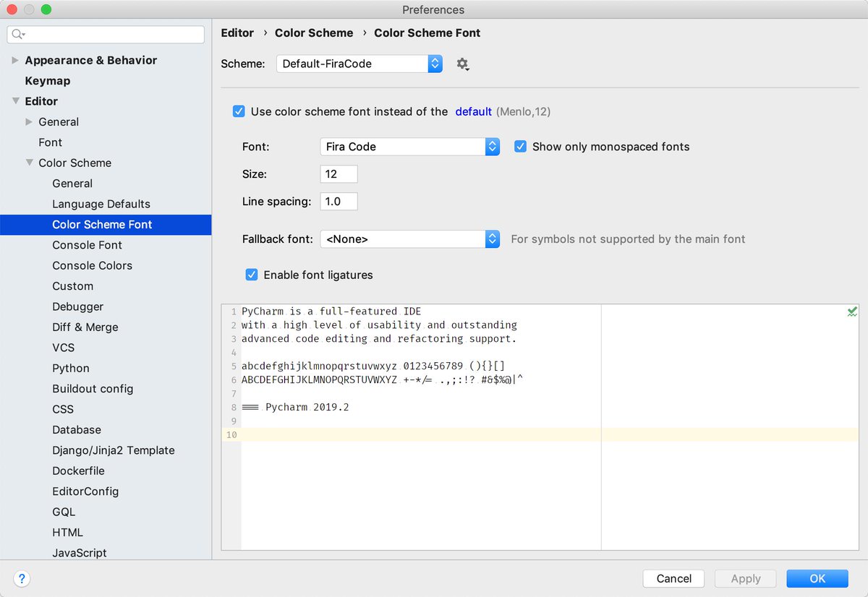Open the Font dropdown showing Fira Code
868x597 pixels.
[409, 146]
